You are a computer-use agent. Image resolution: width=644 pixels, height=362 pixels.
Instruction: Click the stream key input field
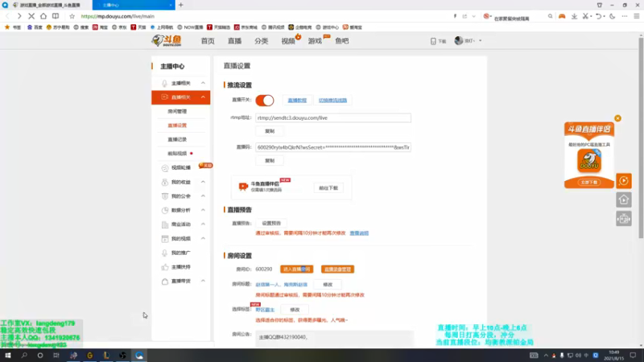[x=333, y=147]
